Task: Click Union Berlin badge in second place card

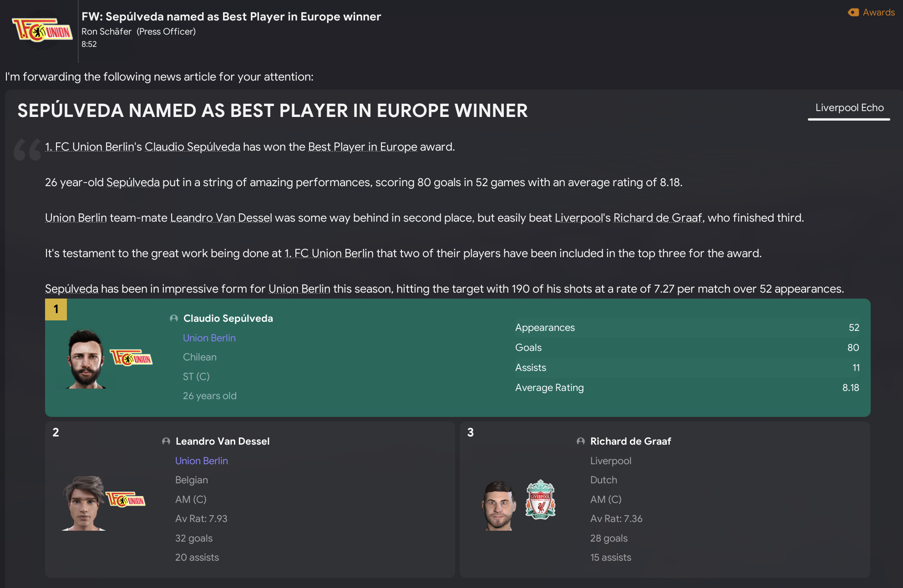Action: [125, 499]
